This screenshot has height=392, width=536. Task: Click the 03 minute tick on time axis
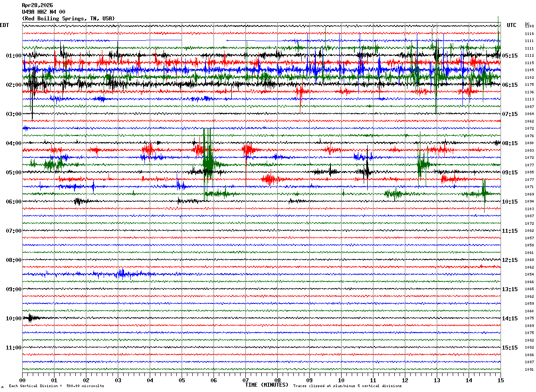(118, 380)
